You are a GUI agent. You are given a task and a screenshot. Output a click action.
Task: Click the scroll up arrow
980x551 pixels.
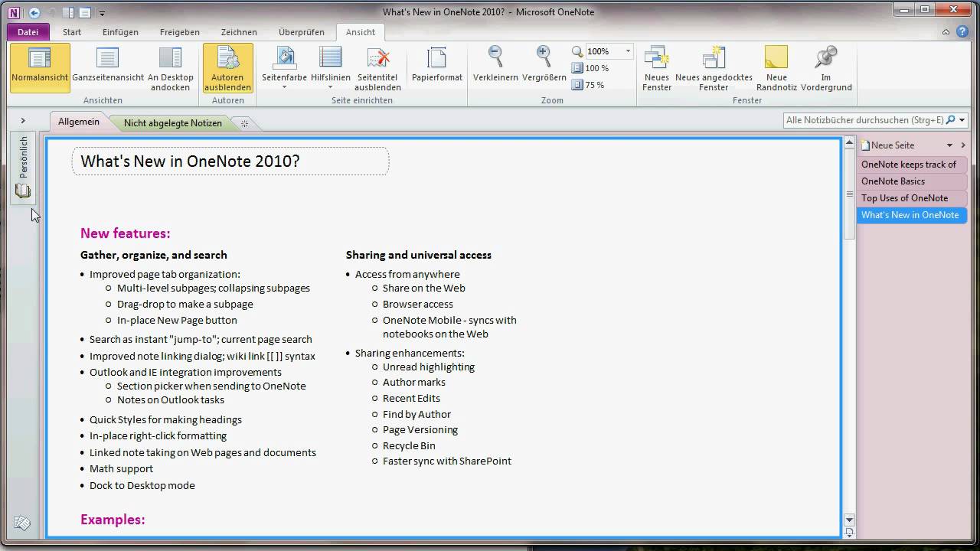[849, 143]
